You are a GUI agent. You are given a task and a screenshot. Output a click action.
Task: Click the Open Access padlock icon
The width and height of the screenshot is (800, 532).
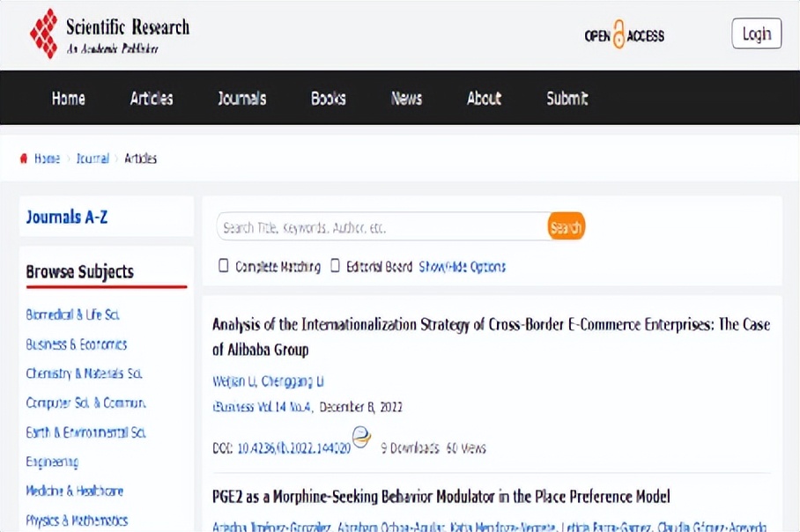(619, 34)
